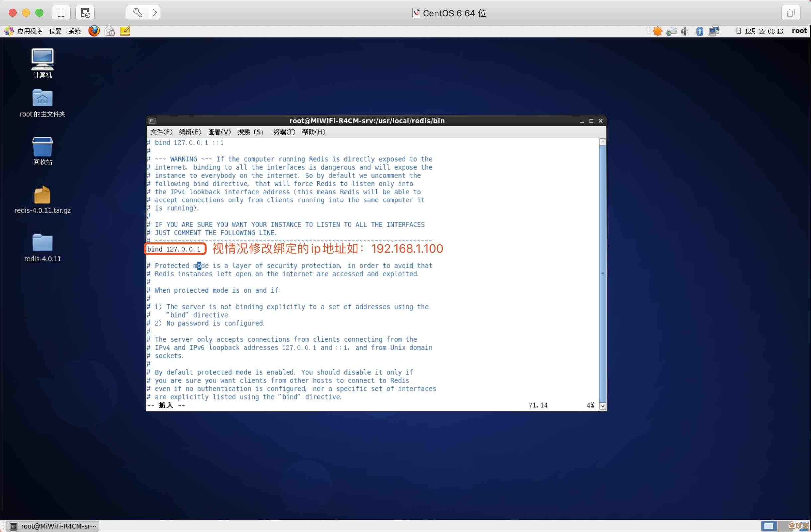This screenshot has width=811, height=532.
Task: Toggle pause on the virtual machine
Action: [61, 13]
